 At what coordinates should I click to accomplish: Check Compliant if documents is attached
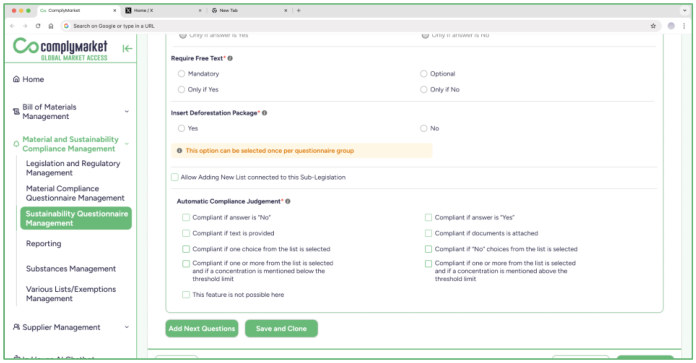[428, 233]
